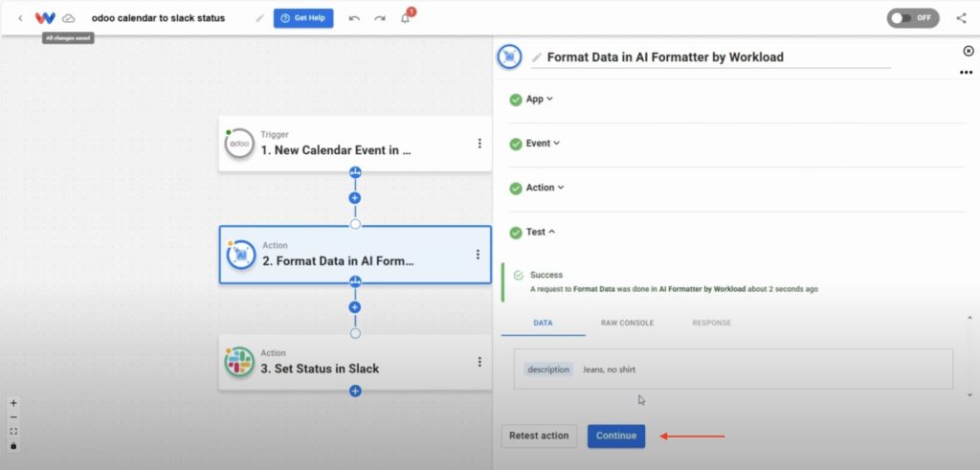Close the step settings panel

[x=969, y=52]
